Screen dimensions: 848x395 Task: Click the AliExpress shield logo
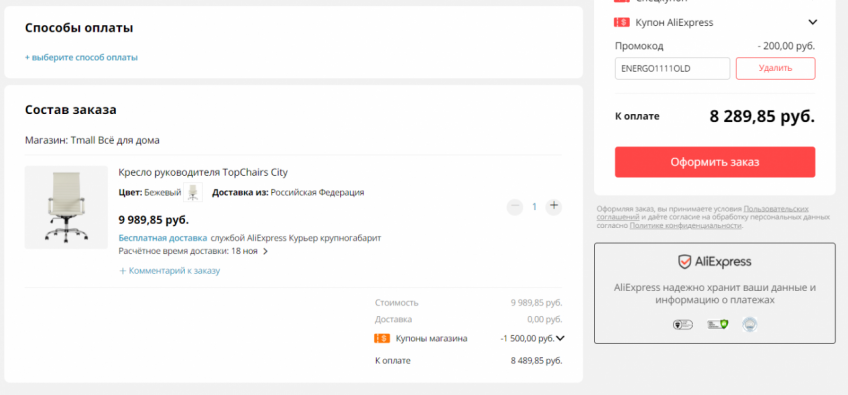tap(685, 262)
